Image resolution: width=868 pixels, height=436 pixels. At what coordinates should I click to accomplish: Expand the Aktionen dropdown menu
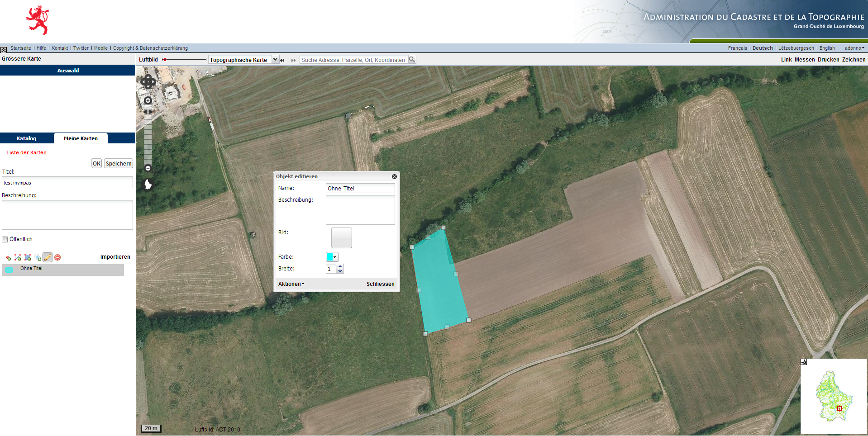point(291,284)
